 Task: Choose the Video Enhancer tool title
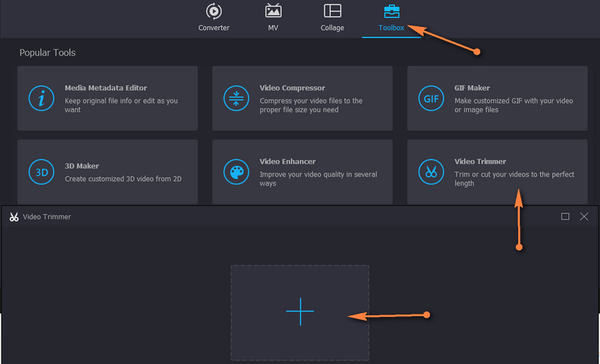287,161
